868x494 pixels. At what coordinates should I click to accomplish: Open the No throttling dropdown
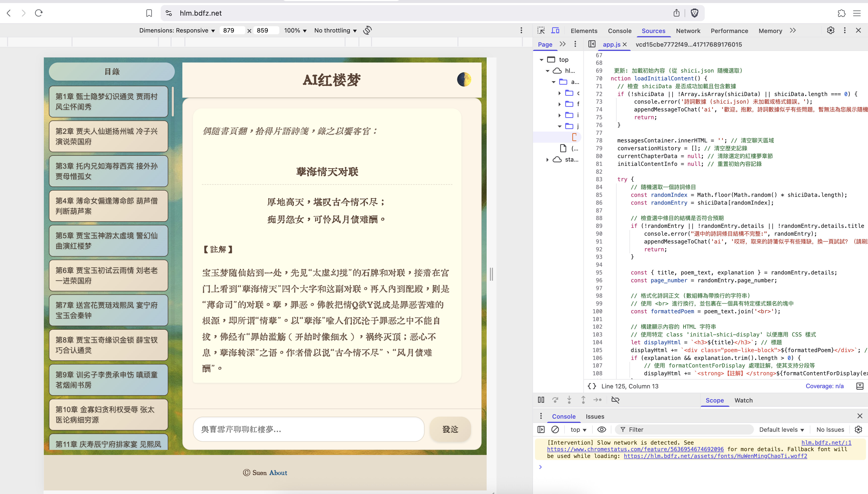pos(335,30)
